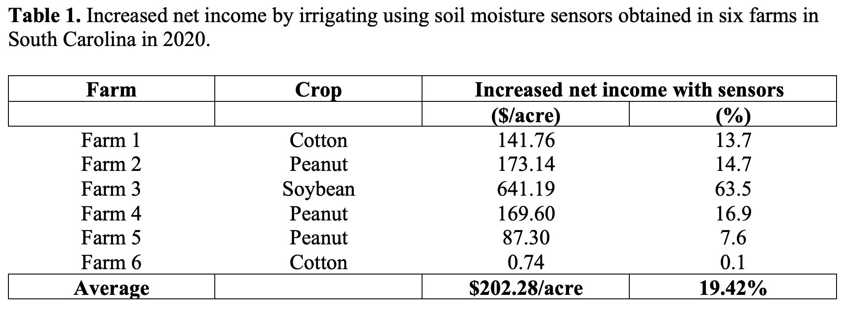Image resolution: width=868 pixels, height=317 pixels.
Task: Click the Farm 6 row label
Action: (x=111, y=262)
